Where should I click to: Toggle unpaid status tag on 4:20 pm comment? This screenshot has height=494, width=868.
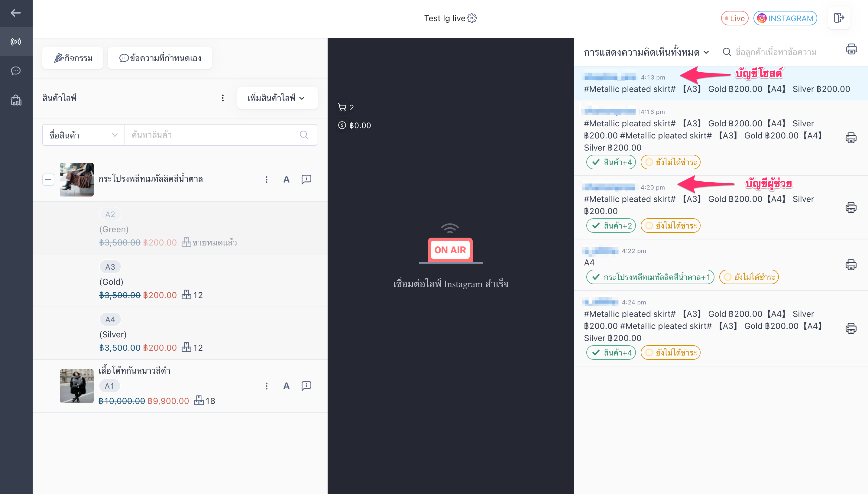670,226
